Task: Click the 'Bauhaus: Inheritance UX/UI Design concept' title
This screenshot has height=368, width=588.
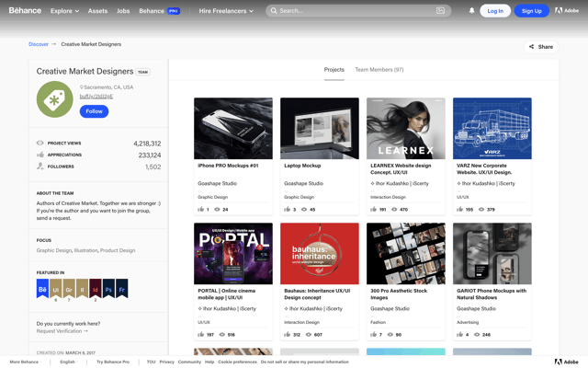Action: tap(317, 294)
